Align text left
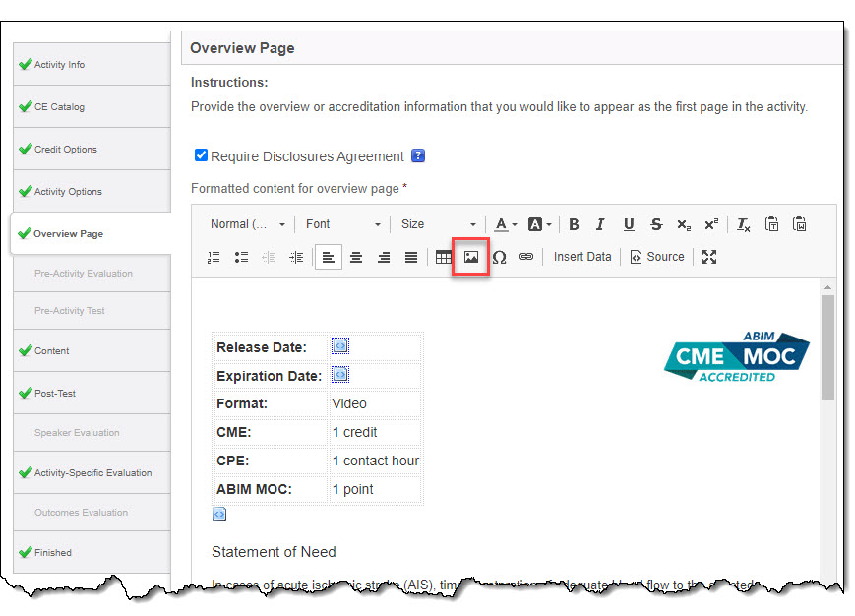The width and height of the screenshot is (855, 616). pos(329,257)
